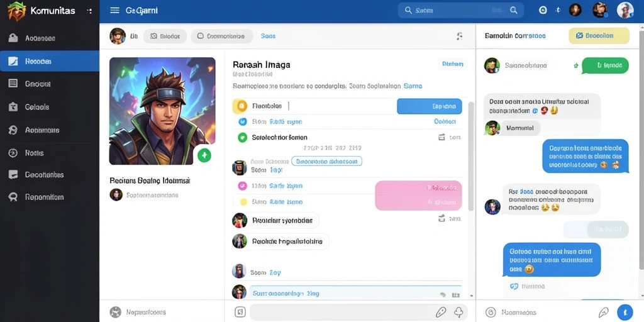The width and height of the screenshot is (644, 322).
Task: Click the paperclip attach icon in center message bar
Action: pyautogui.click(x=441, y=312)
